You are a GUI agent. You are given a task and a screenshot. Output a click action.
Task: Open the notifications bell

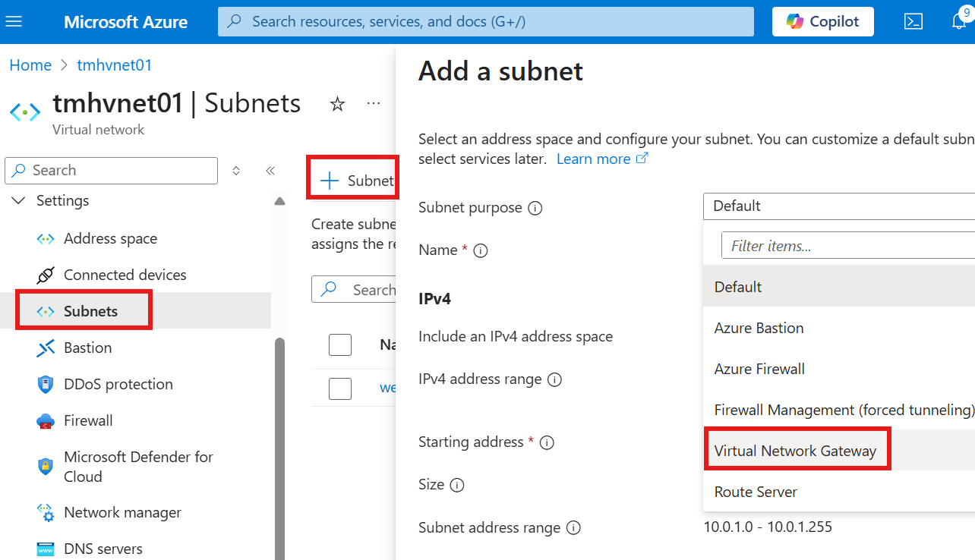tap(959, 21)
